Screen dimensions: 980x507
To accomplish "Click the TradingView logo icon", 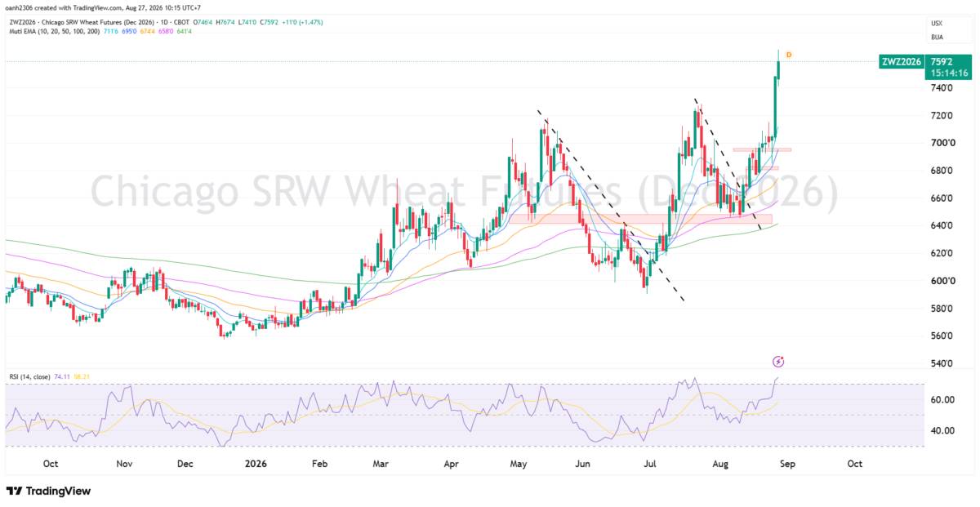I will coord(14,491).
